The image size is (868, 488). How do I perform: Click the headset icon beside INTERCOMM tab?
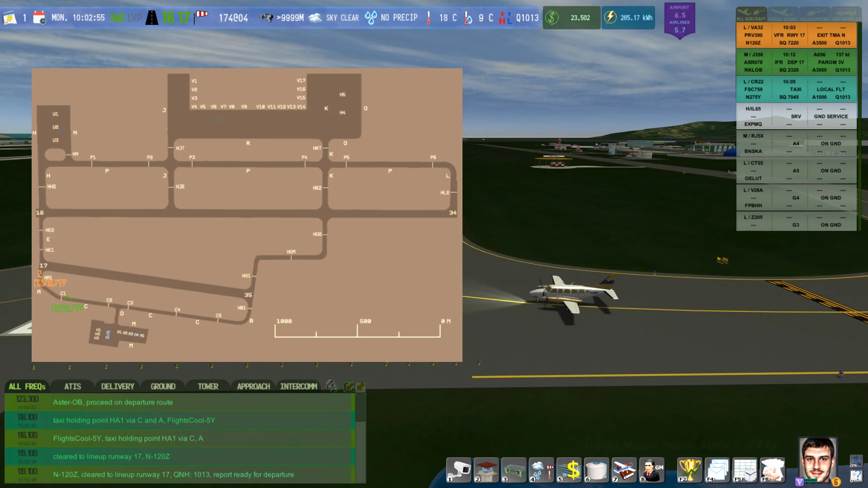click(x=331, y=386)
